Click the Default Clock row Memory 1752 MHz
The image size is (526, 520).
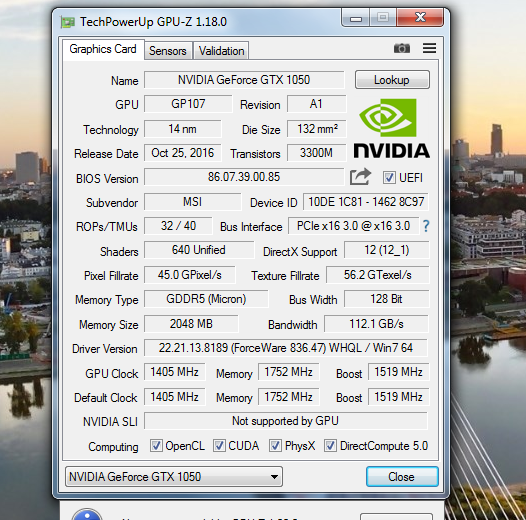pyautogui.click(x=288, y=397)
